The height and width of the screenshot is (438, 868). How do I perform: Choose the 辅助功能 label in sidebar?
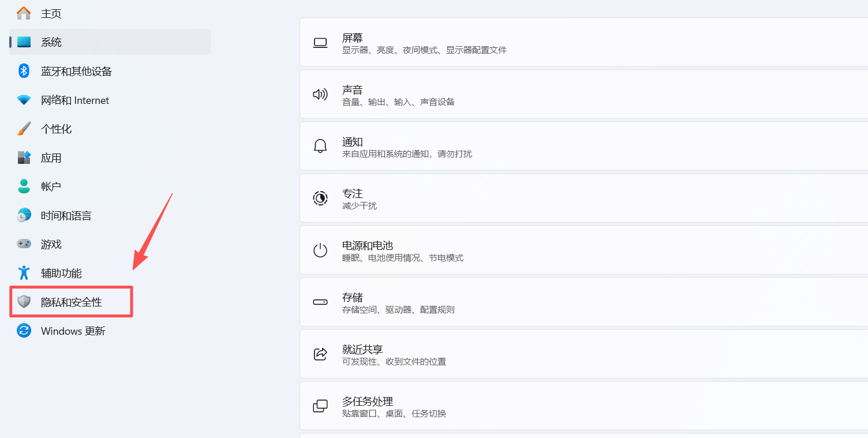pos(61,274)
